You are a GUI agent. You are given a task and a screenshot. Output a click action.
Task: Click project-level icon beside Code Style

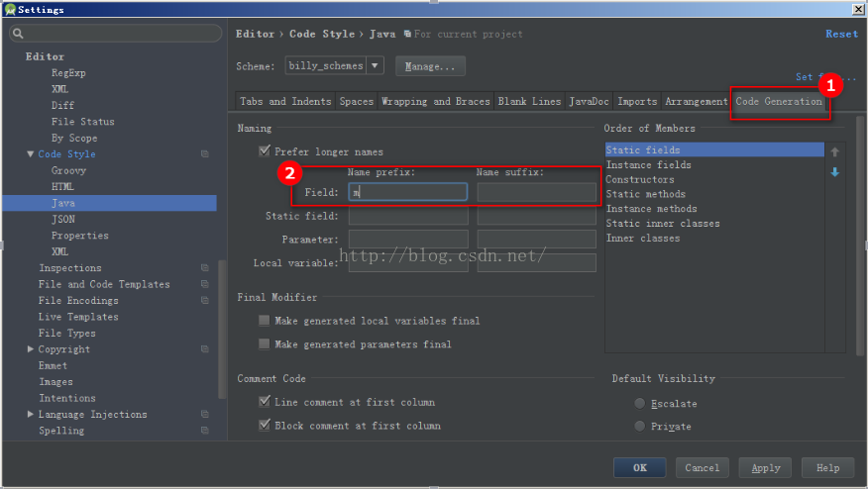click(205, 153)
